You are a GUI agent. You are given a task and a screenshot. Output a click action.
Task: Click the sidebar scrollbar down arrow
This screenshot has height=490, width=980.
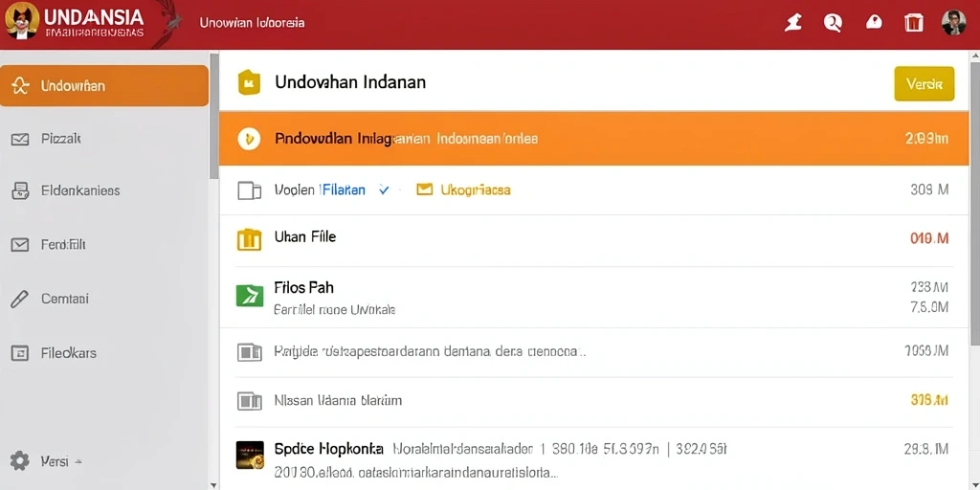[214, 485]
